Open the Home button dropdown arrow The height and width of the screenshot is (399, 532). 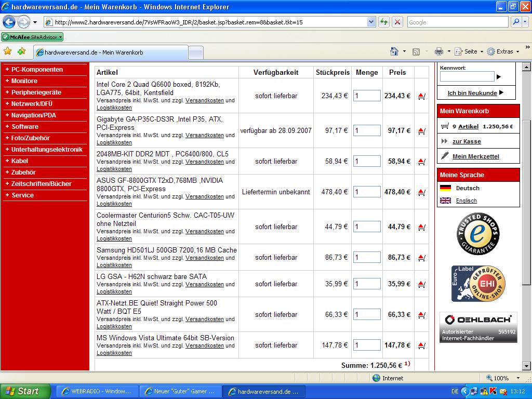point(404,51)
